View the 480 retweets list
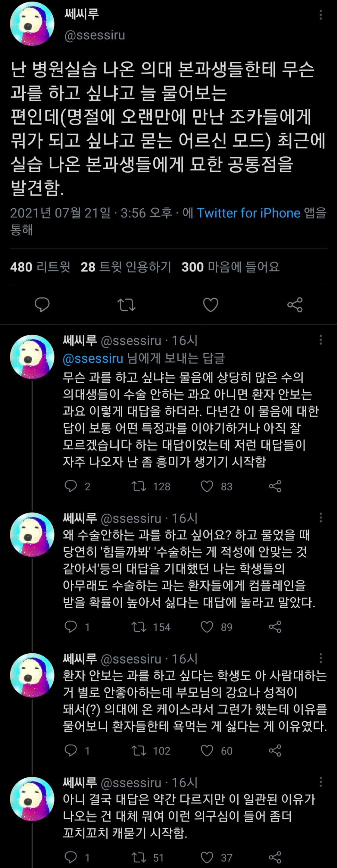The width and height of the screenshot is (337, 868). click(40, 267)
